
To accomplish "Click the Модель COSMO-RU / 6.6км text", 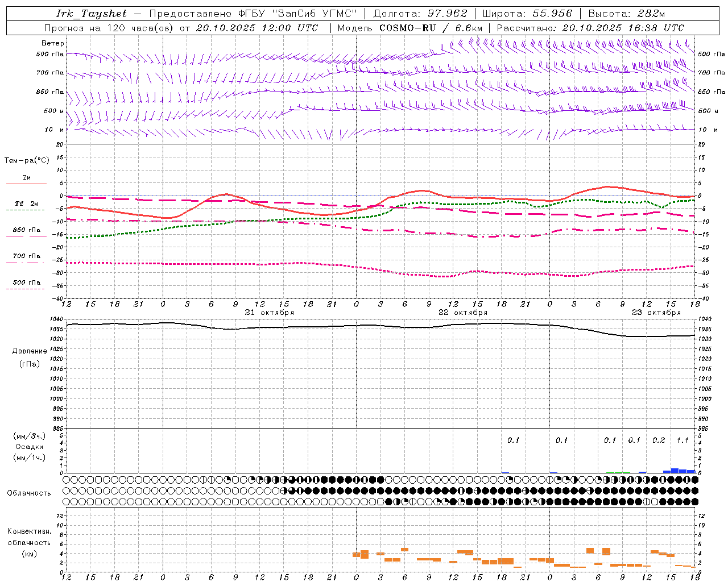I will (410, 28).
